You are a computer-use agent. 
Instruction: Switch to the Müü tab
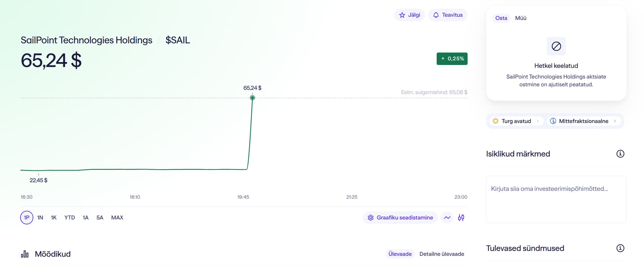pyautogui.click(x=521, y=18)
